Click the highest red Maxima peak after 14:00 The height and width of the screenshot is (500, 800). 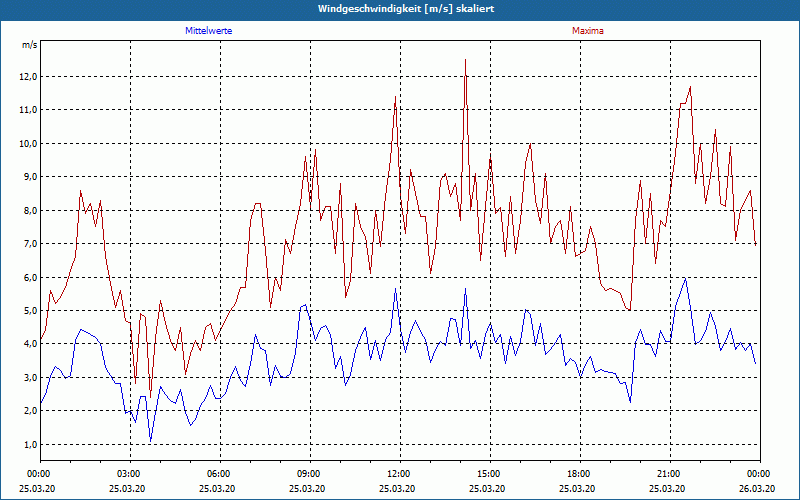465,60
